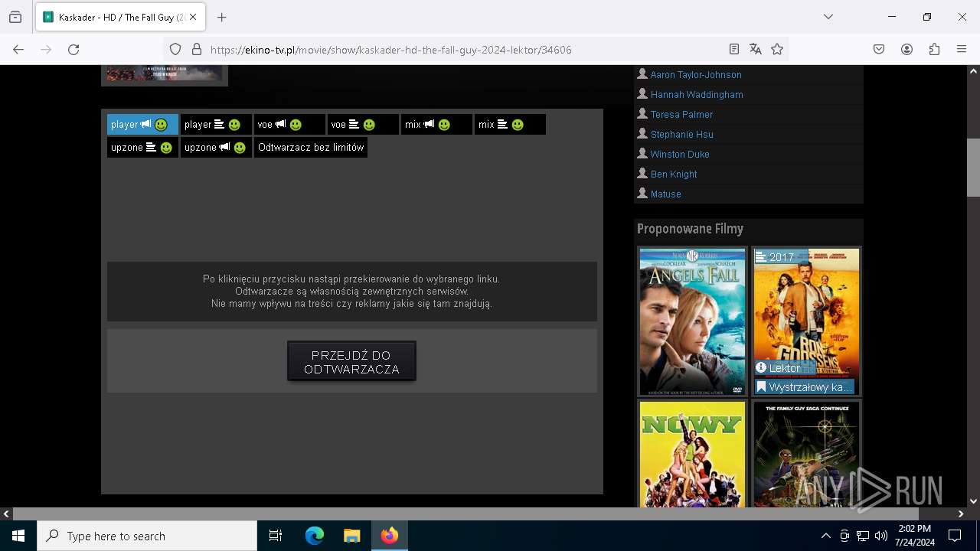Launch Microsoft Edge from taskbar
Image resolution: width=980 pixels, height=551 pixels.
click(315, 536)
